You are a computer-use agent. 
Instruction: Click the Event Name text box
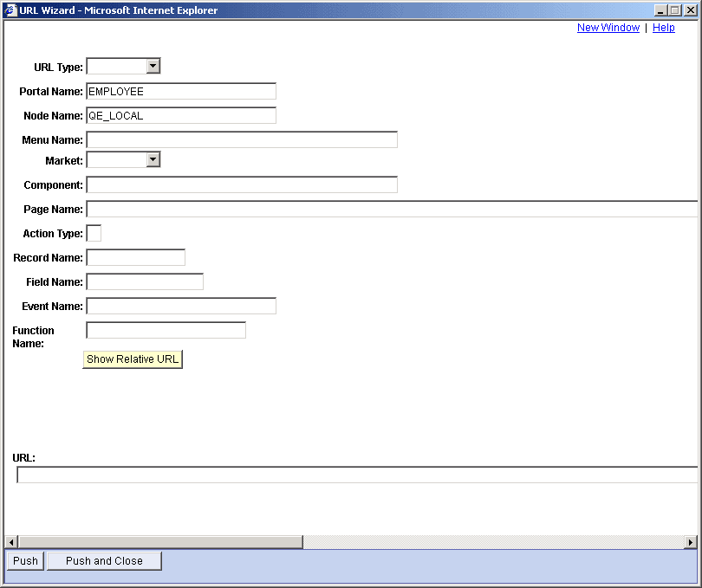click(180, 305)
